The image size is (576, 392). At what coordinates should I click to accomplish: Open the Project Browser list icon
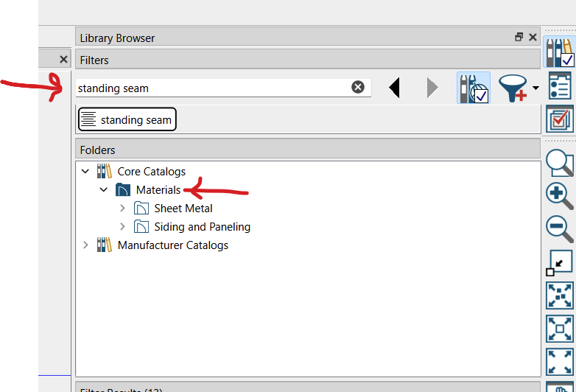pyautogui.click(x=560, y=85)
